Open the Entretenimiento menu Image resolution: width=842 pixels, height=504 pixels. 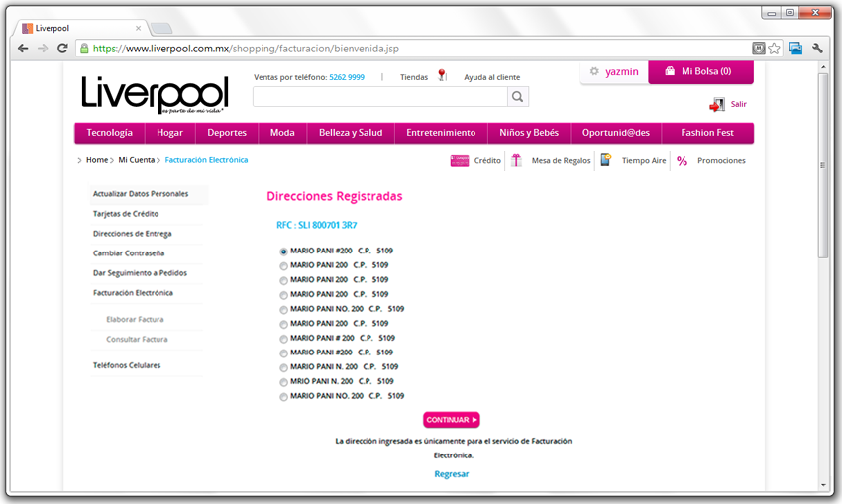tap(441, 133)
